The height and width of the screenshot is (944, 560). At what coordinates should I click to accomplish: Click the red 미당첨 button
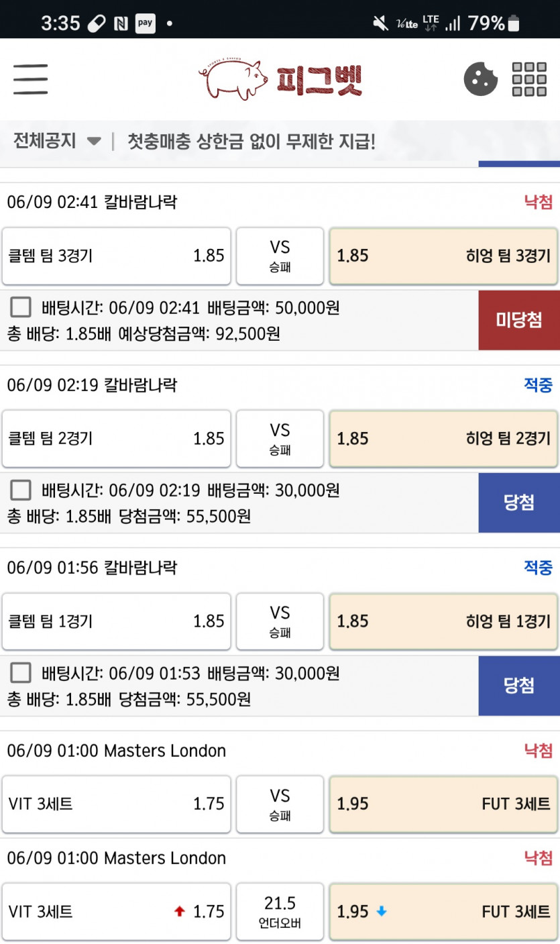click(x=519, y=320)
